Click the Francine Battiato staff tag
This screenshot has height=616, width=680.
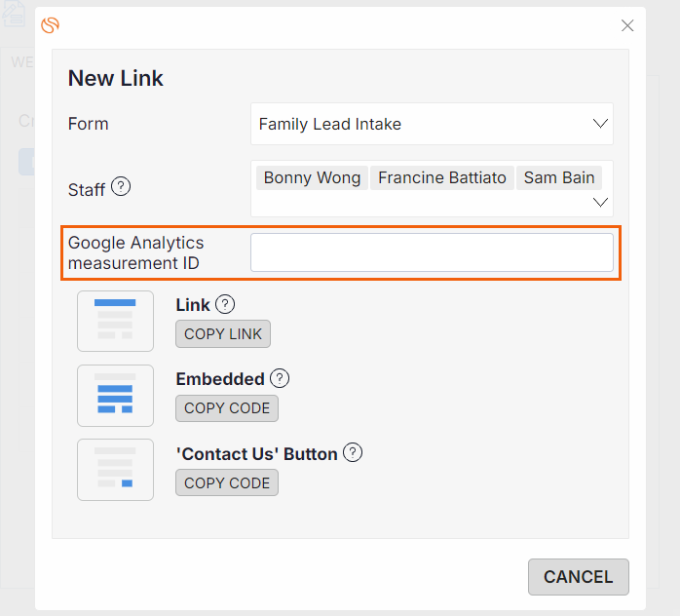(x=442, y=177)
